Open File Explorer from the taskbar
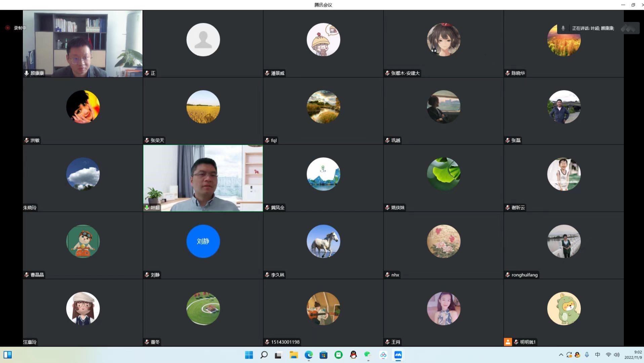644x363 pixels. click(x=294, y=355)
